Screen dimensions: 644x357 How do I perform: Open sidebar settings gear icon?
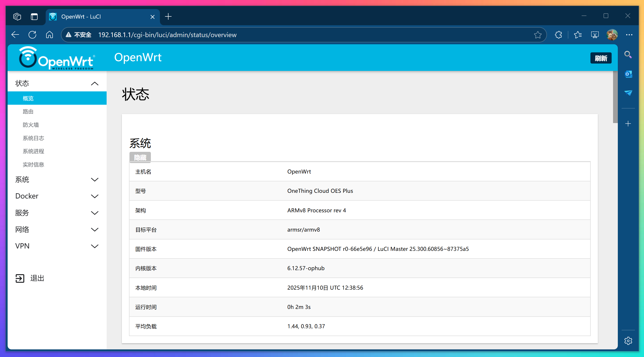[x=628, y=341]
